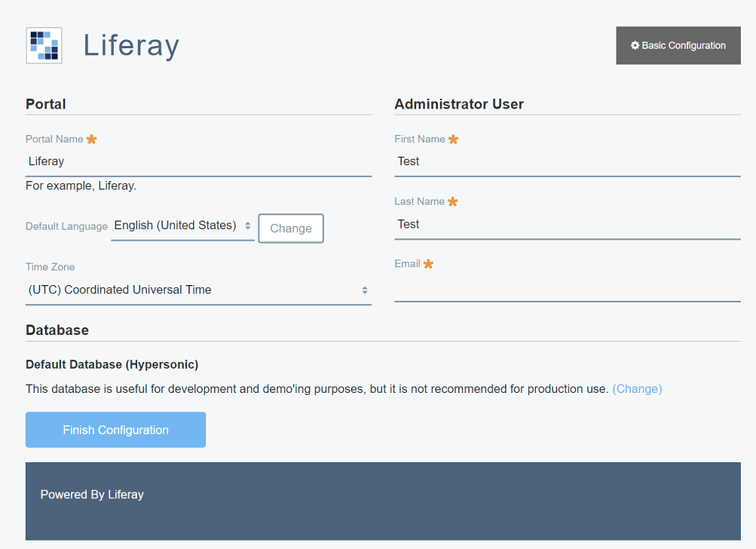Click the 'Powered By Liferay' footer text
Viewport: 756px width, 549px height.
coord(92,495)
